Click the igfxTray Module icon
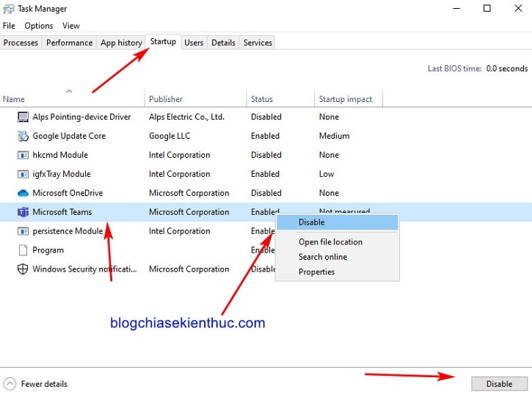The width and height of the screenshot is (532, 397). [23, 174]
